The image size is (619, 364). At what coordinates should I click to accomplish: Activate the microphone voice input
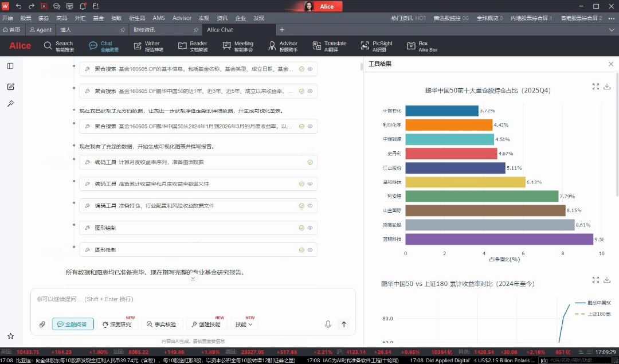328,324
